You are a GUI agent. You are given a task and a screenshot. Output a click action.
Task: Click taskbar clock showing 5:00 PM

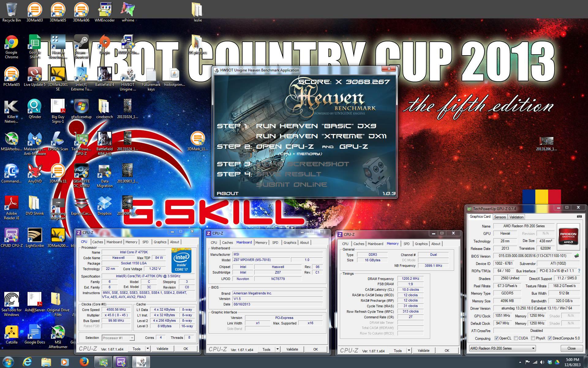pyautogui.click(x=572, y=362)
